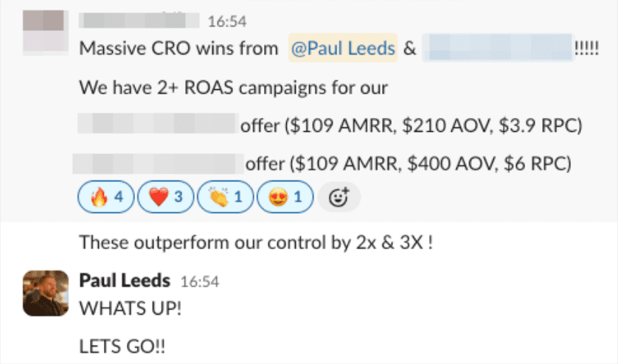Select the "These outperform our control" line
The width and height of the screenshot is (618, 364).
tap(255, 241)
